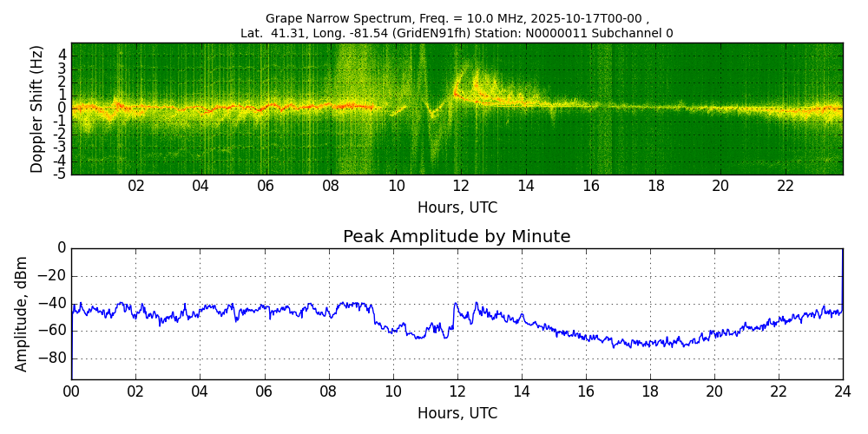Click the Hours, UTC label under the amplitude plot
Viewport: 868px width, 434px height.
(457, 413)
